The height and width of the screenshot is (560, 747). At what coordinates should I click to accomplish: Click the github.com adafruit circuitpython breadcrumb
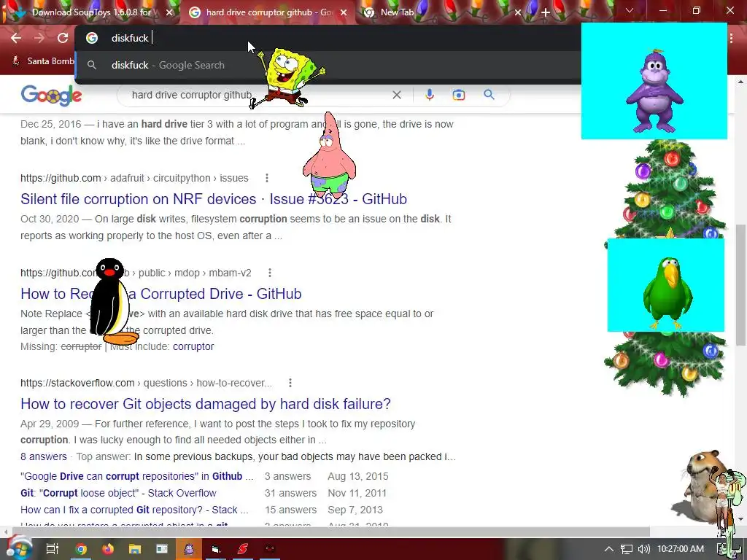click(134, 178)
